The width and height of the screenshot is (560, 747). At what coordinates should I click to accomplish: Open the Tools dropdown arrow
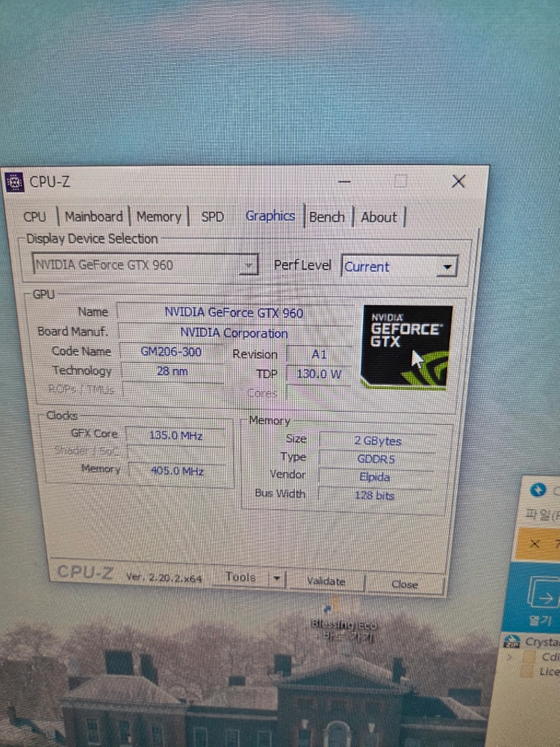point(277,578)
